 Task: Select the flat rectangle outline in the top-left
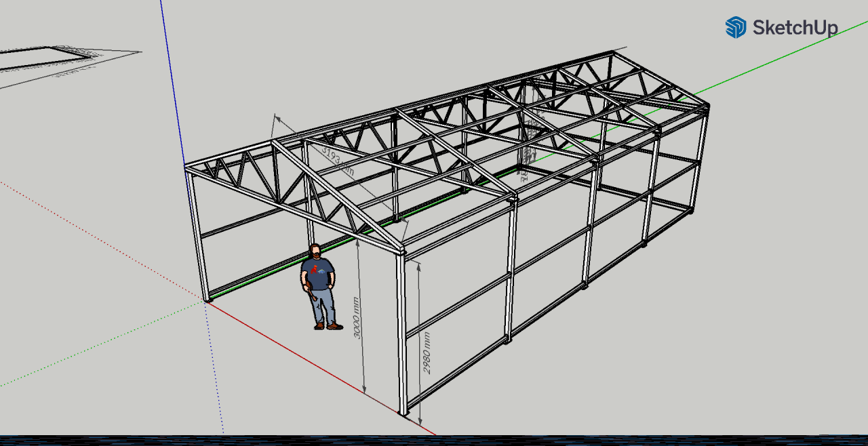(x=42, y=58)
